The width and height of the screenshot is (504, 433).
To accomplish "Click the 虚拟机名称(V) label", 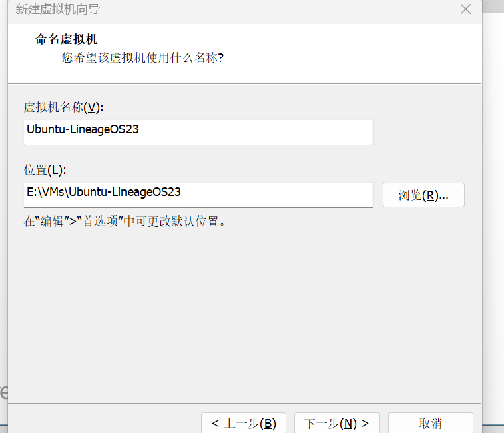I will 63,107.
